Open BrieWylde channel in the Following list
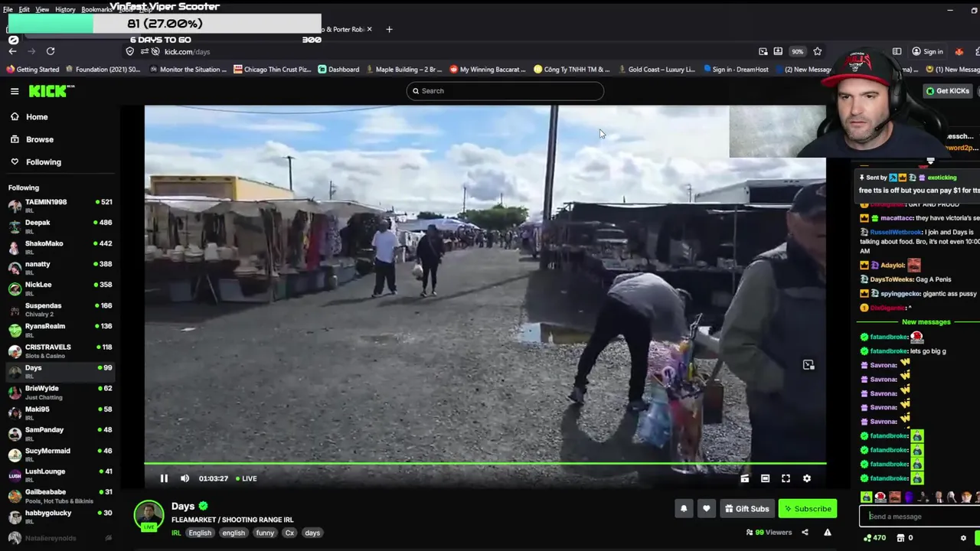Image resolution: width=980 pixels, height=551 pixels. 60,392
